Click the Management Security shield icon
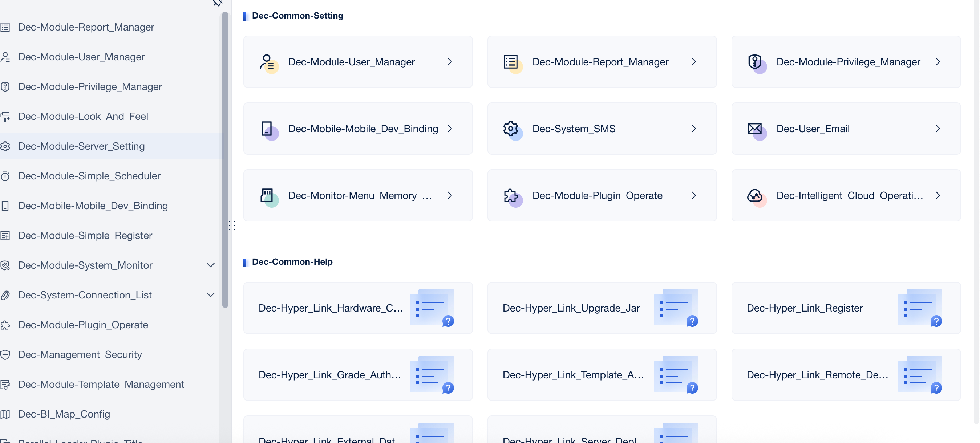This screenshot has width=980, height=443. 5,355
